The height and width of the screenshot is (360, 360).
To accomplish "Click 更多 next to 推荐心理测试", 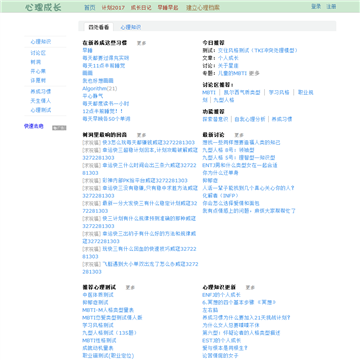I will pyautogui.click(x=130, y=287).
